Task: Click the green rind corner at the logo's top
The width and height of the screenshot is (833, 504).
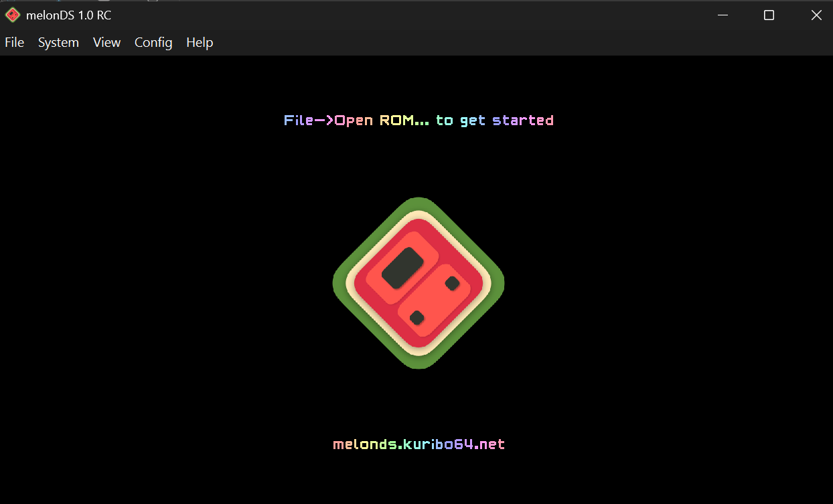Action: tap(419, 202)
